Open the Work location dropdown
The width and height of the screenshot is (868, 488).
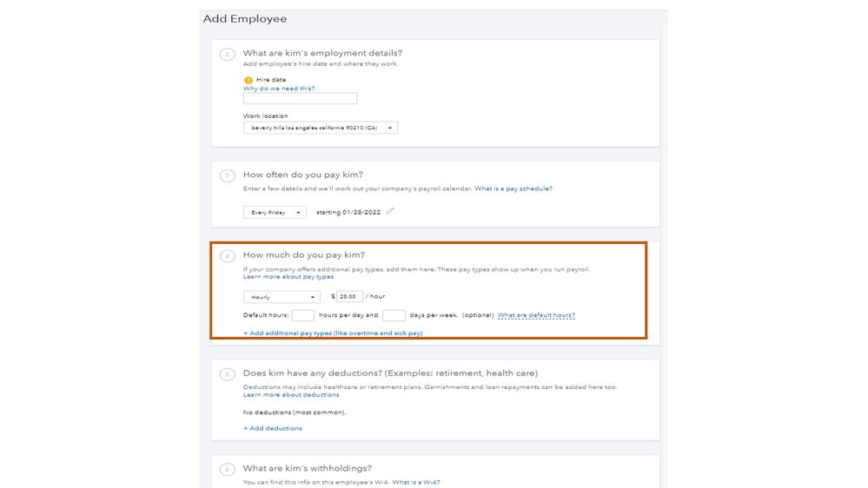320,128
